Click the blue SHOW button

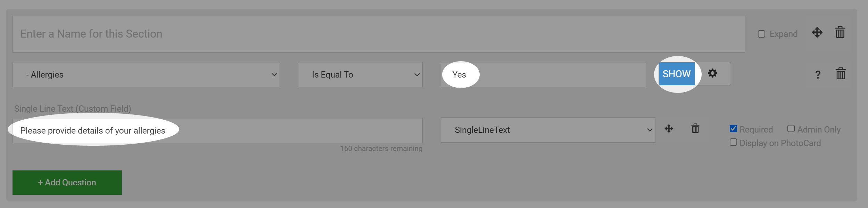point(676,74)
